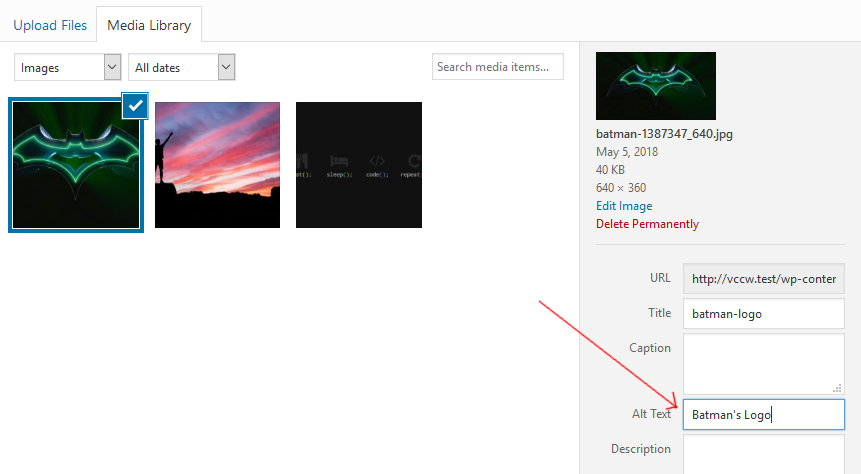Click the attachment preview image in details
Image resolution: width=861 pixels, height=474 pixels.
(x=656, y=86)
